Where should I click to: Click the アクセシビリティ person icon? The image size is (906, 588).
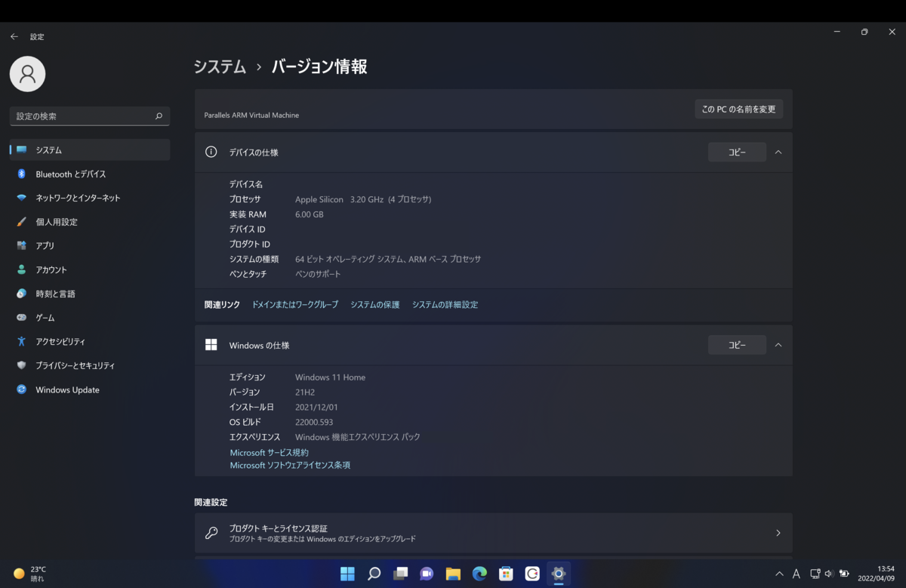[x=21, y=342]
